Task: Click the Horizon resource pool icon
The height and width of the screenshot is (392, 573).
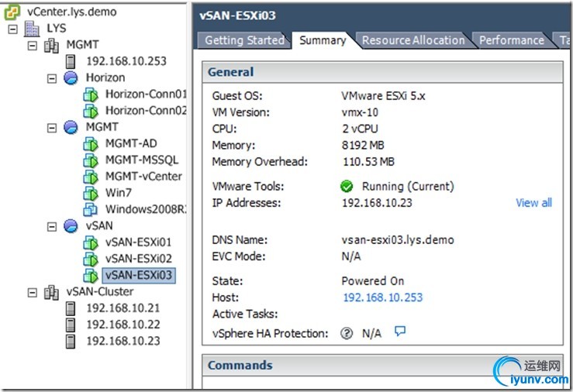Action: [x=71, y=77]
